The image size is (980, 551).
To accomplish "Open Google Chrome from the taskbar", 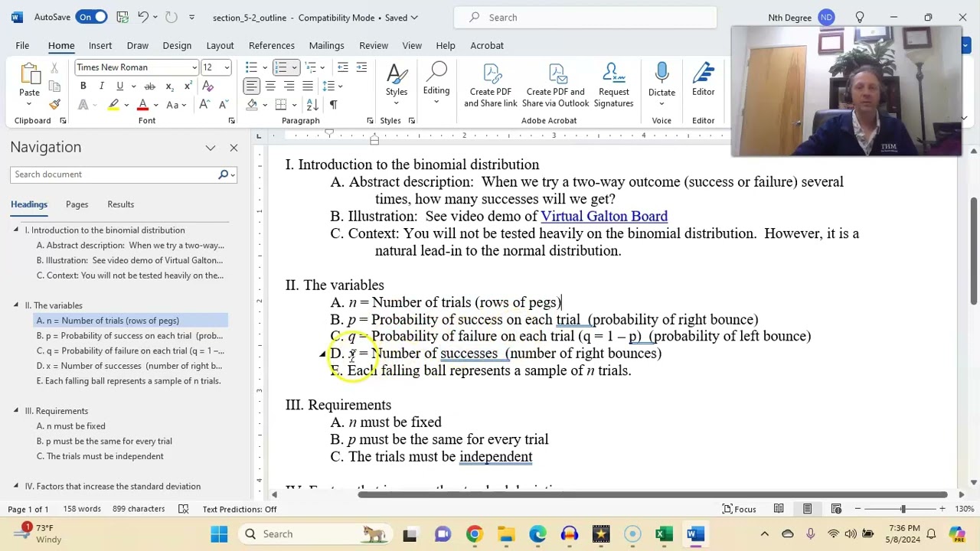I will [475, 533].
